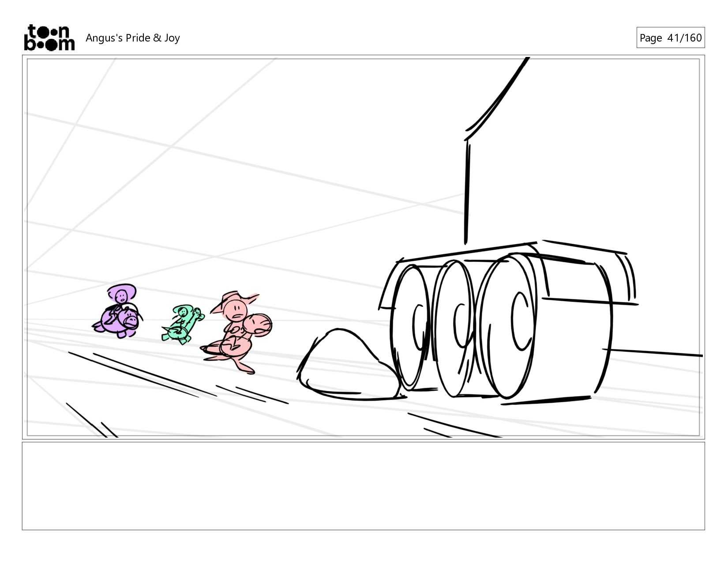Click the pink character with the hat
Viewport: 728px width, 563px height.
(236, 332)
